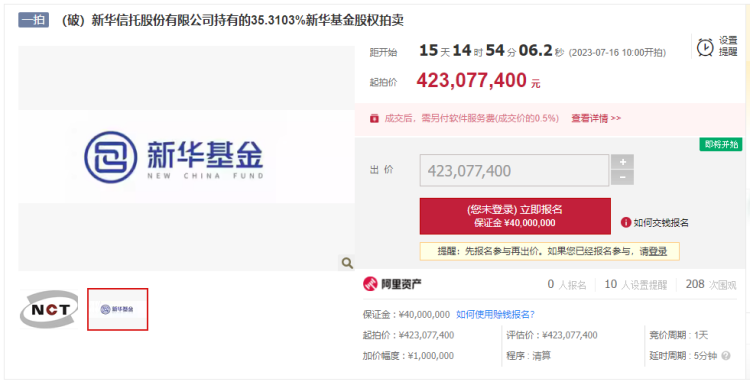
Task: Increase bid with the plus button
Action: point(622,162)
